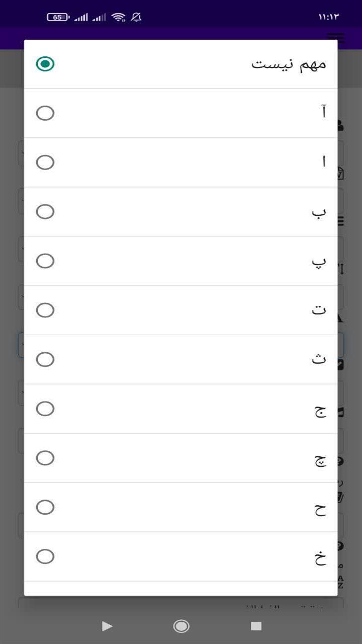Screen dimensions: 362x644
Task: Tap the Wi-Fi status bar icon
Action: click(x=119, y=17)
